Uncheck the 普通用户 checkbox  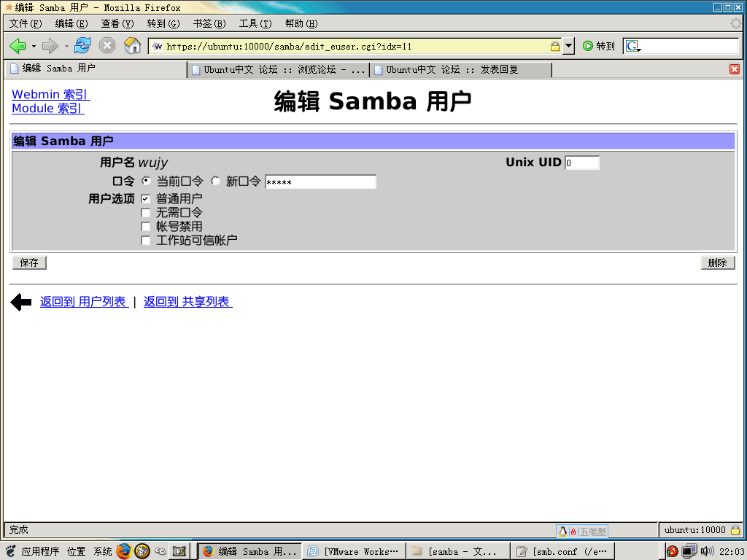tap(146, 199)
